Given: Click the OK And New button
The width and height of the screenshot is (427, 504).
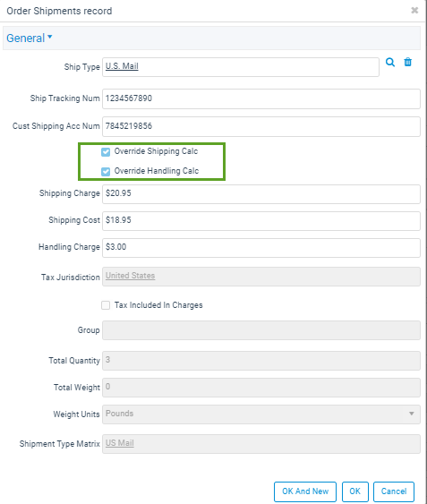Looking at the screenshot, I should 305,491.
